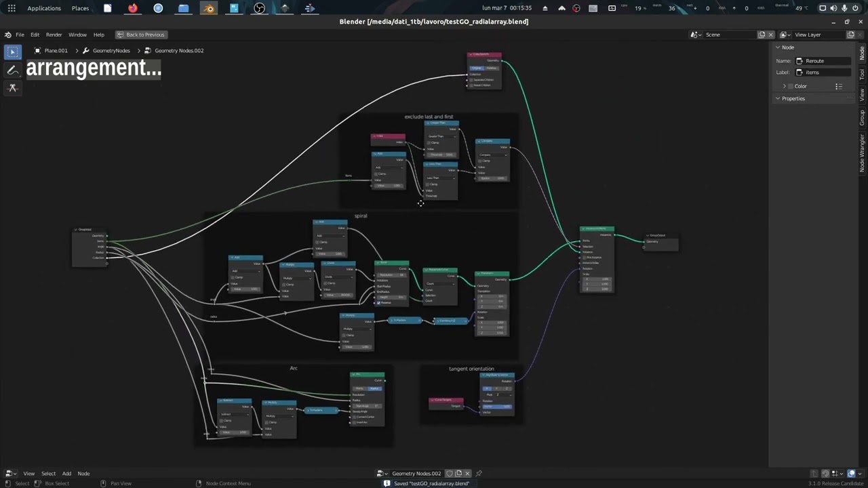This screenshot has height=488, width=868.
Task: Select the Tweak tool in the node editor toolbar
Action: click(12, 52)
